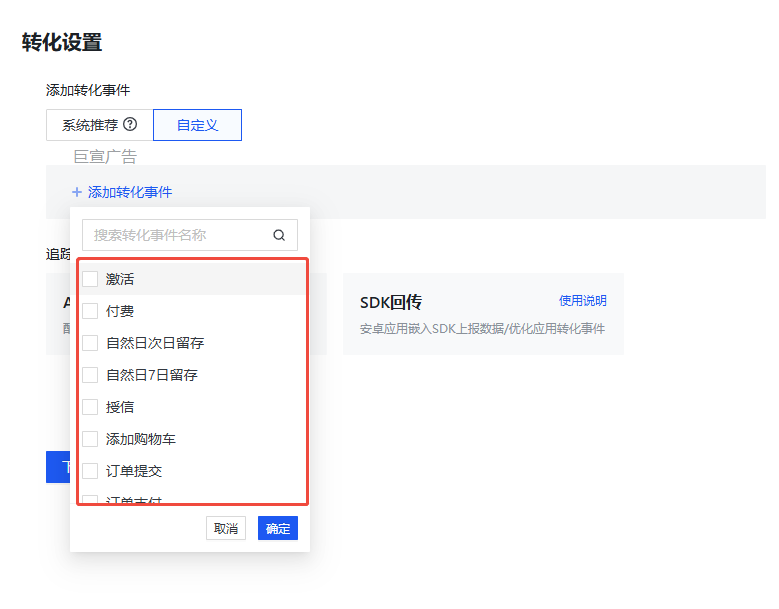Open help icon beside 系统推荐
The width and height of the screenshot is (779, 609).
point(130,124)
